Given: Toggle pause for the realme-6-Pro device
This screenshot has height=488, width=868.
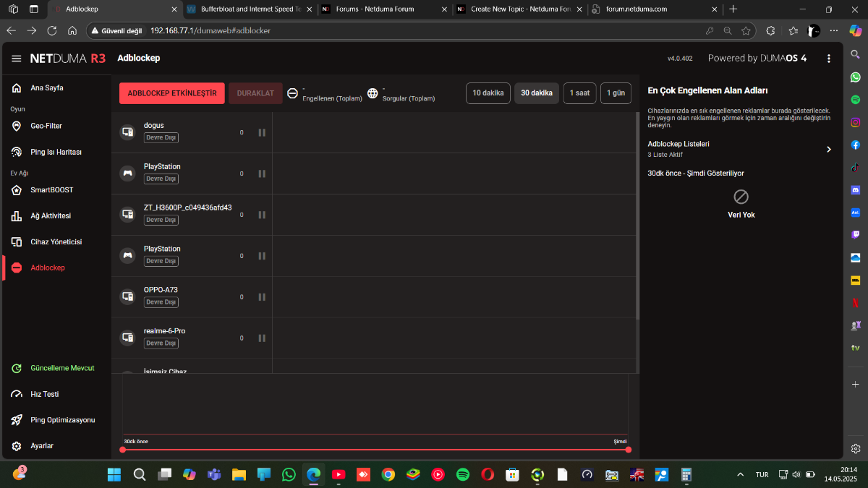Looking at the screenshot, I should point(262,338).
